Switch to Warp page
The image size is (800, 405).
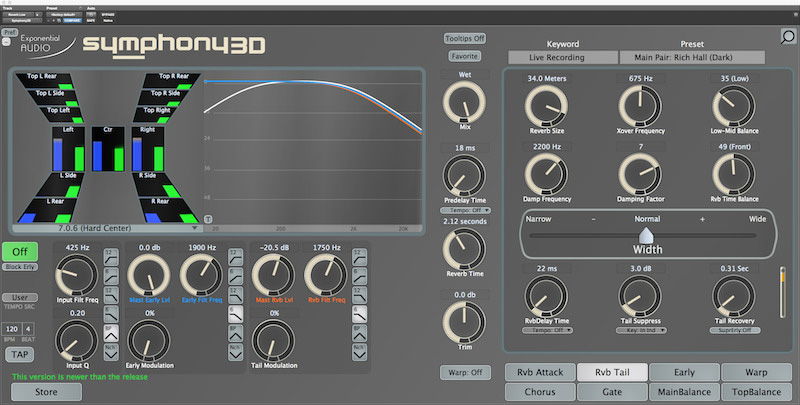coord(756,372)
